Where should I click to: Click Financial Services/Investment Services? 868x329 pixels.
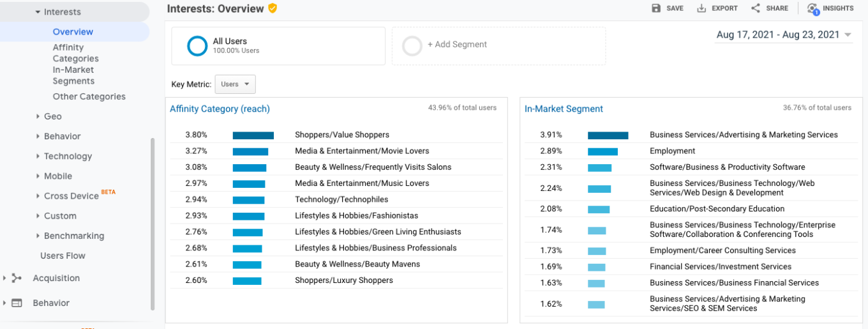pos(721,266)
